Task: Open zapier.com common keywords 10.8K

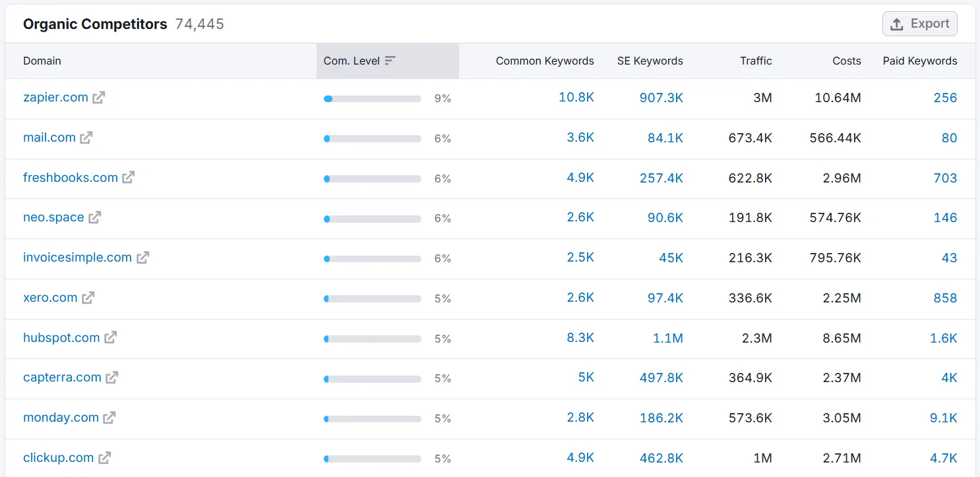Action: (576, 98)
